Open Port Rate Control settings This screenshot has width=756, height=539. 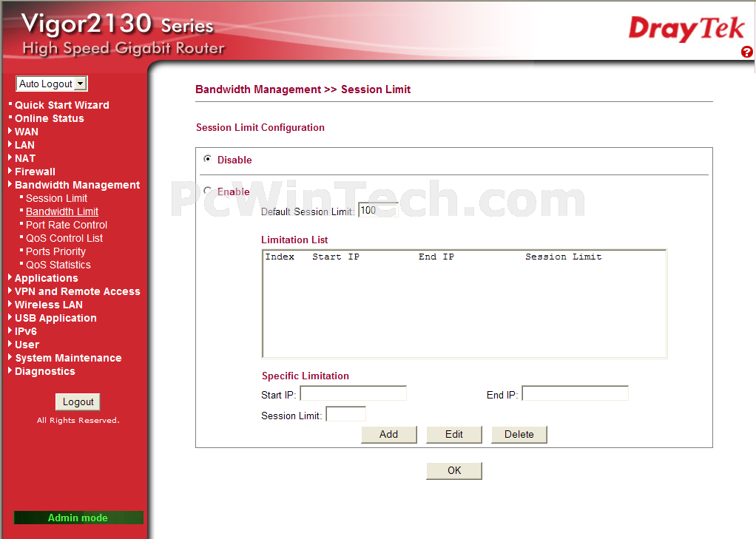[67, 226]
